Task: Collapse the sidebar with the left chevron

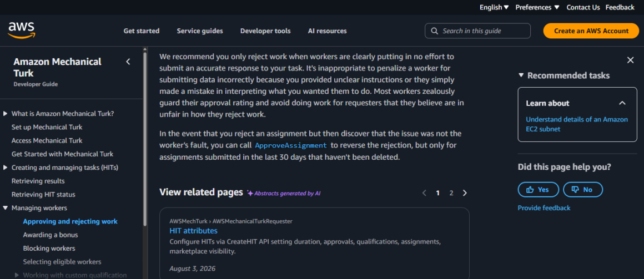Action: 128,62
